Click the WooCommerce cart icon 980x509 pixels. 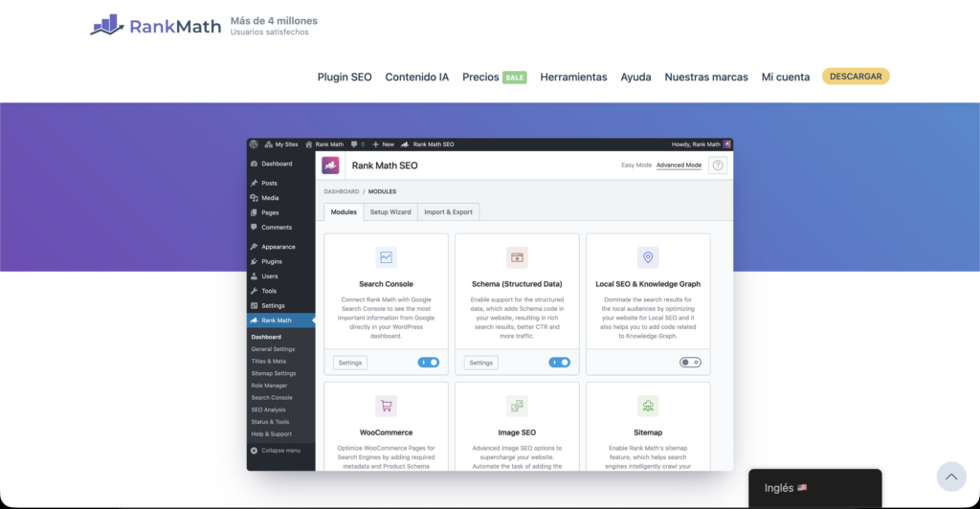coord(387,406)
